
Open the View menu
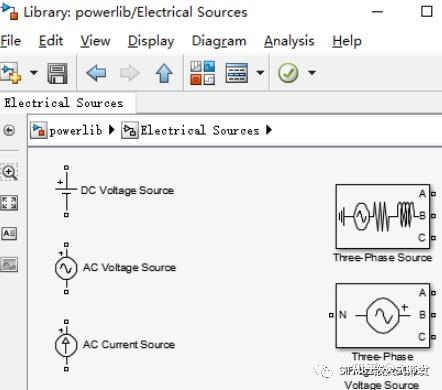pos(95,41)
